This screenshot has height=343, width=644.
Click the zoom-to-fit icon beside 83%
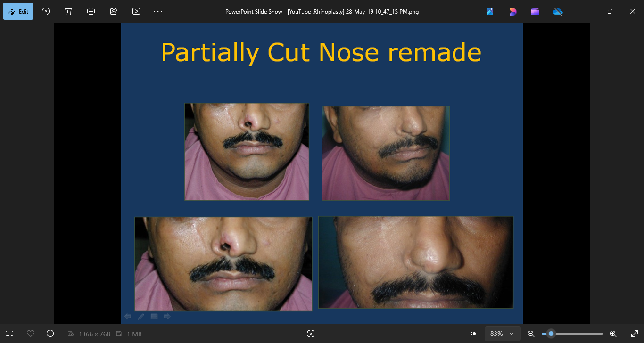click(474, 334)
